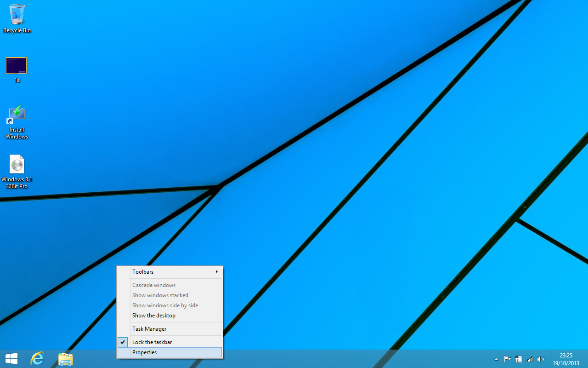Open the Recycle Bin desktop icon
This screenshot has height=368, width=588.
click(17, 18)
